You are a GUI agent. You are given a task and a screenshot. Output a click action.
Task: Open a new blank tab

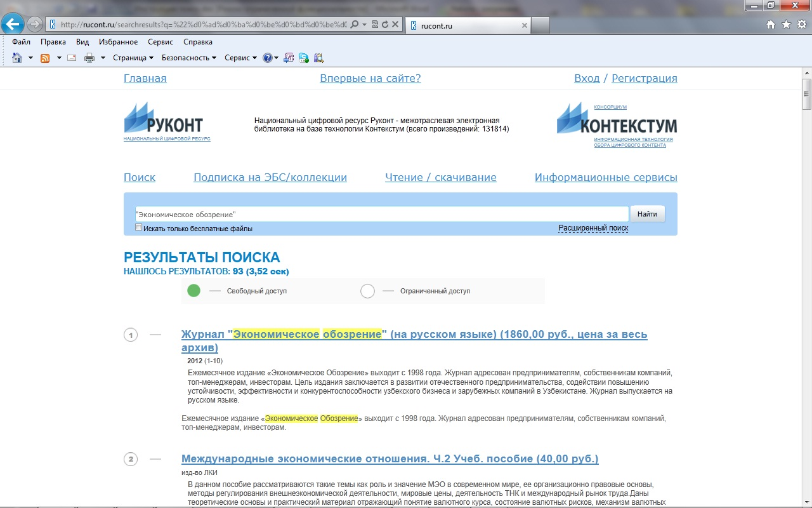540,25
